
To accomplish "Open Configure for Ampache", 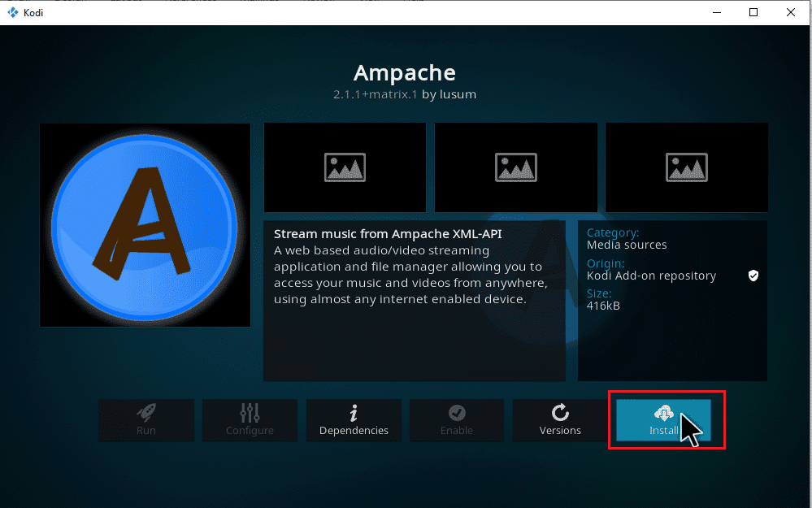I will click(x=250, y=420).
